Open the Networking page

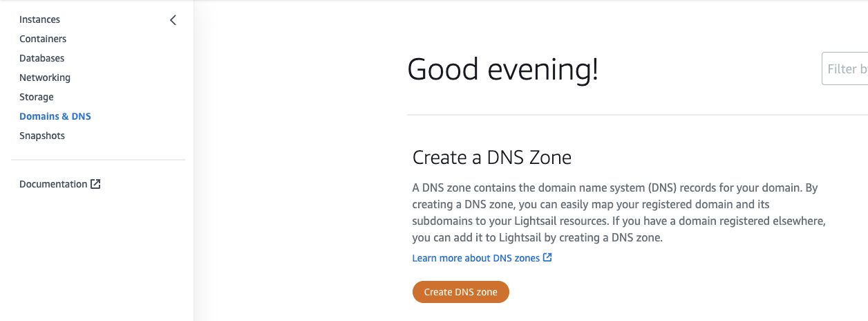pyautogui.click(x=45, y=77)
